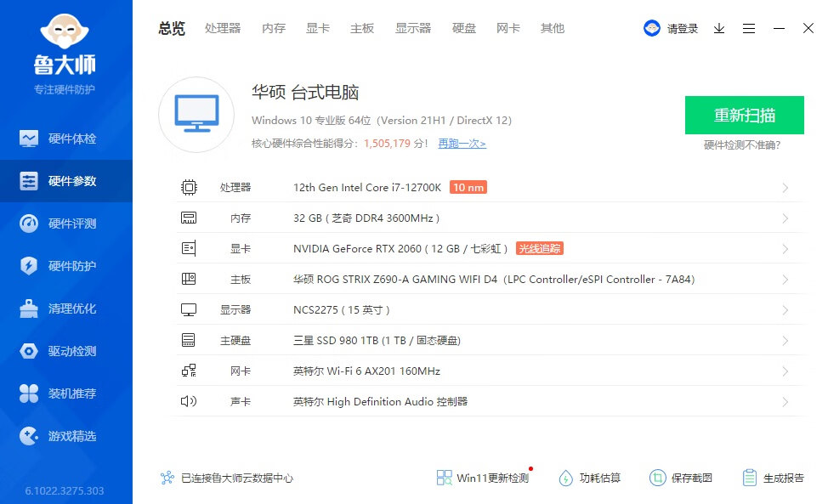The width and height of the screenshot is (828, 504).
Task: Open 清理优化 broom icon
Action: point(29,309)
